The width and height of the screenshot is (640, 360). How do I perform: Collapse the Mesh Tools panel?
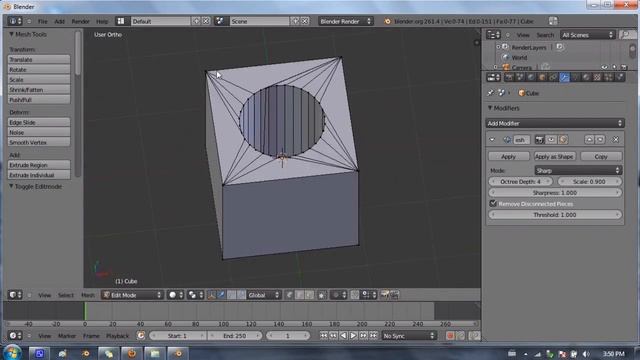11,34
